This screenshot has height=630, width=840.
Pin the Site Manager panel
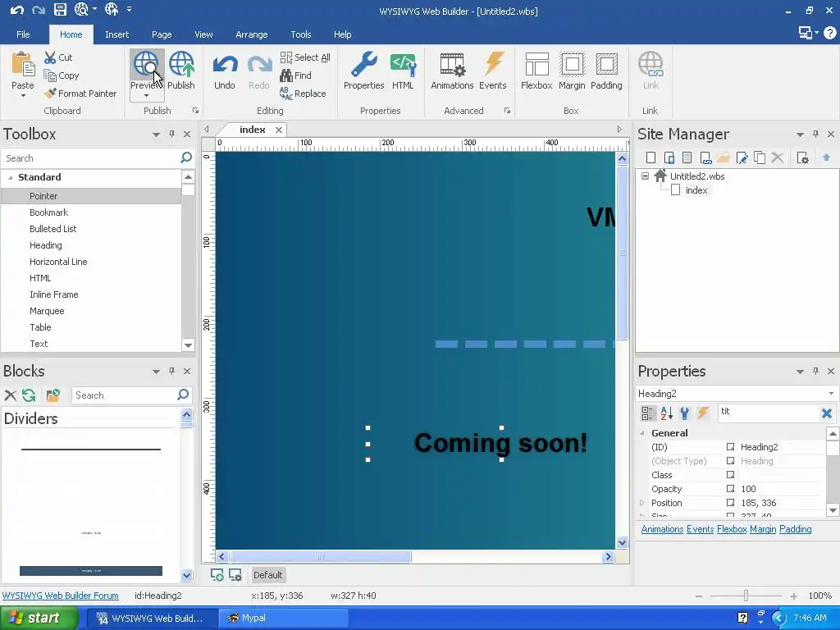(815, 134)
